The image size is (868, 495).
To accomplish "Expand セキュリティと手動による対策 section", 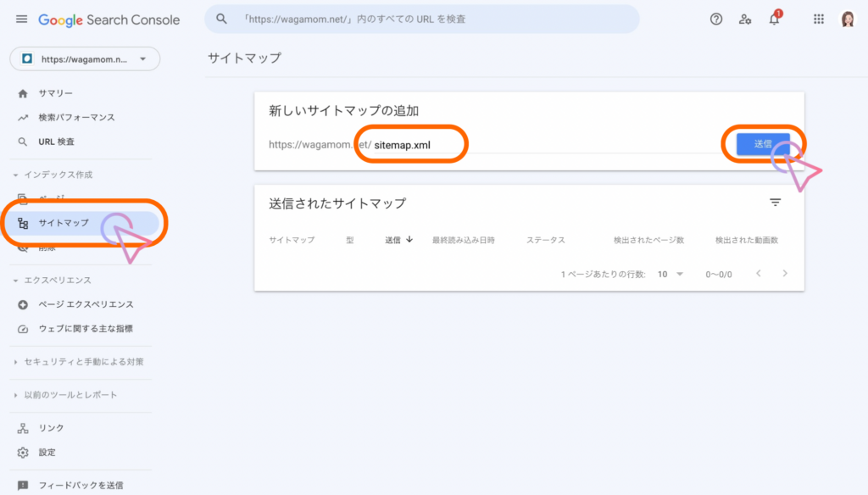I will (80, 362).
